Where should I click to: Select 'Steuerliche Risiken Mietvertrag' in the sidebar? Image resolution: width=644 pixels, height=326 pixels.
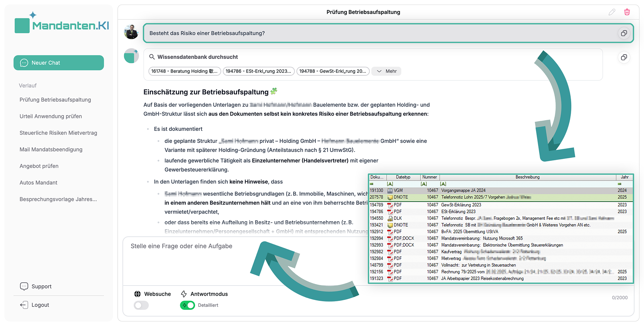click(x=58, y=133)
